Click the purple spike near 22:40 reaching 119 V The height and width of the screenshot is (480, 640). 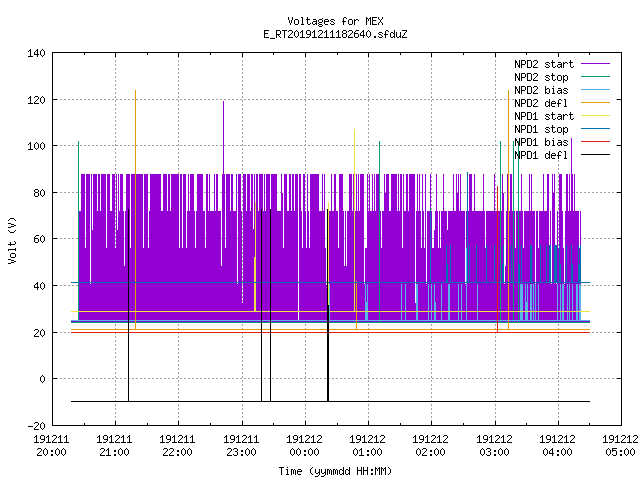point(223,137)
